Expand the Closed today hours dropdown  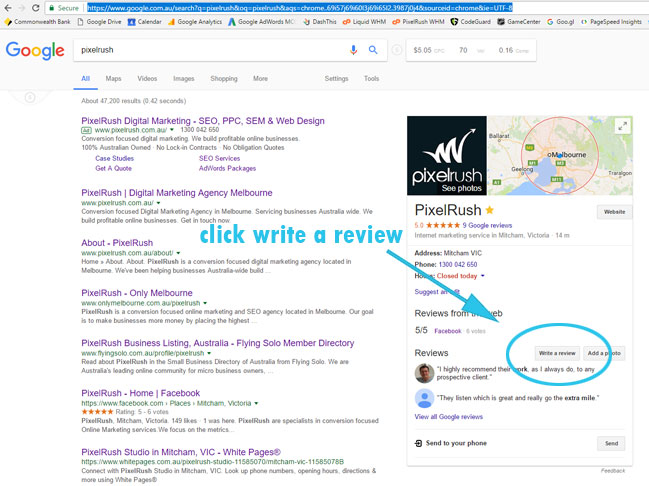click(483, 275)
